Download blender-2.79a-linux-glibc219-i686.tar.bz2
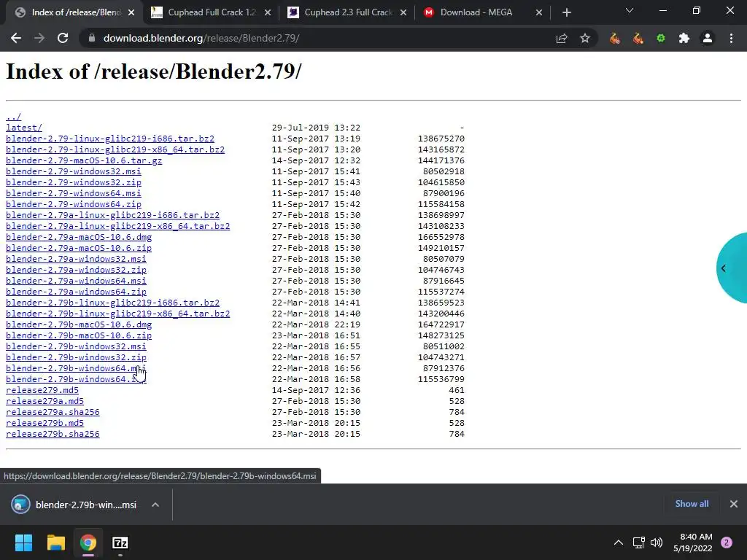 (x=113, y=215)
